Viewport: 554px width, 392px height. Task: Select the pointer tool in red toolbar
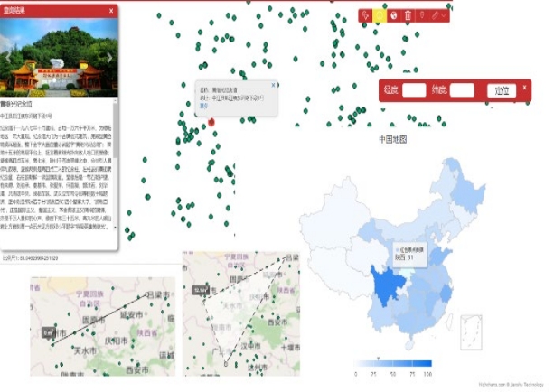coord(365,15)
